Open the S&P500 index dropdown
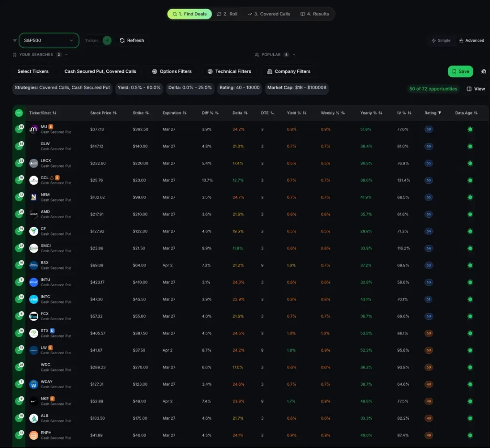Image resolution: width=490 pixels, height=448 pixels. [48, 40]
